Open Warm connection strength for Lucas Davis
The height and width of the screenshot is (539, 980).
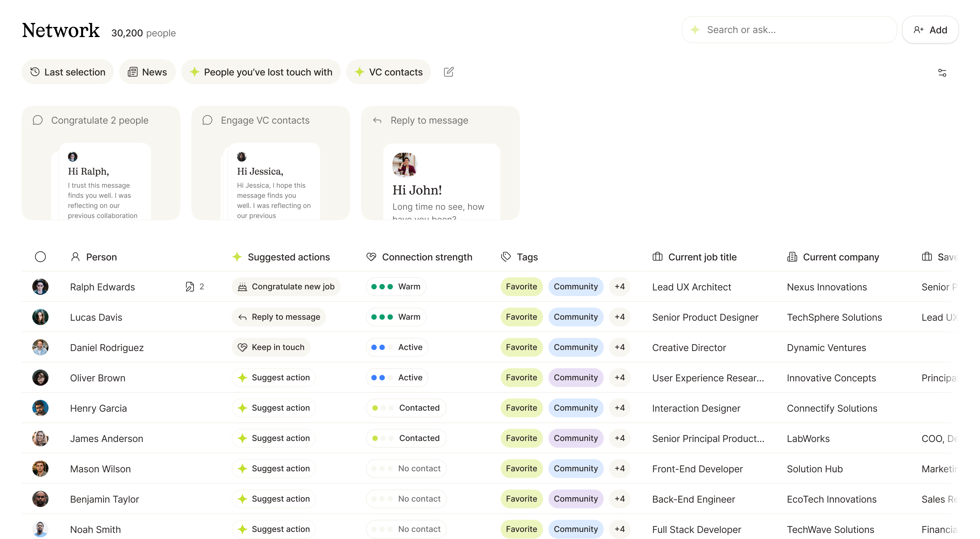click(396, 317)
